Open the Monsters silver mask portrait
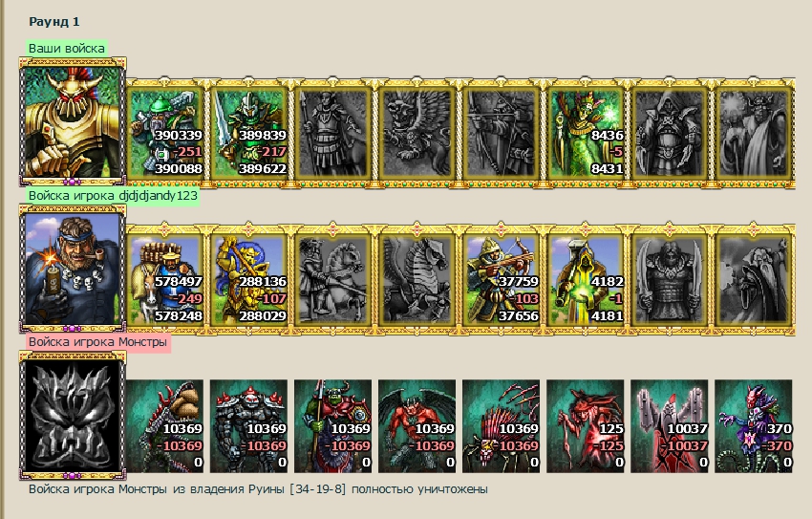Viewport: 812px width, 519px height. [x=73, y=415]
